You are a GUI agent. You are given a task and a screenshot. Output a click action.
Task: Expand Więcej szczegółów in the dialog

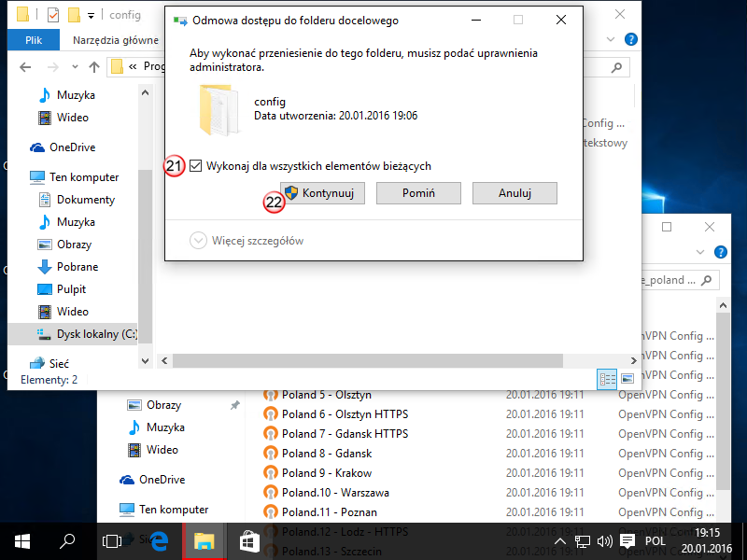point(247,241)
